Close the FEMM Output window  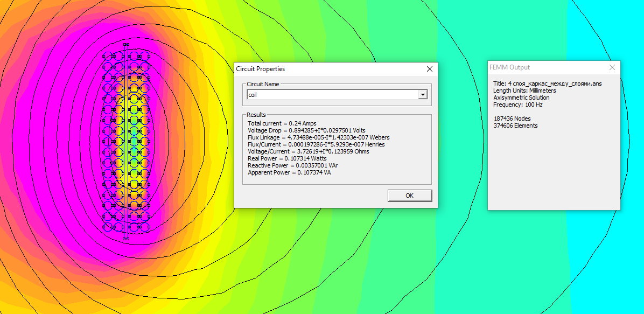612,67
